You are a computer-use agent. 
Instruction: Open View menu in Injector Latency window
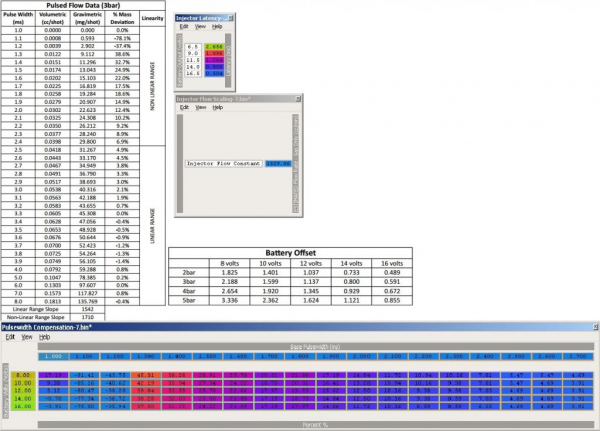[199, 27]
